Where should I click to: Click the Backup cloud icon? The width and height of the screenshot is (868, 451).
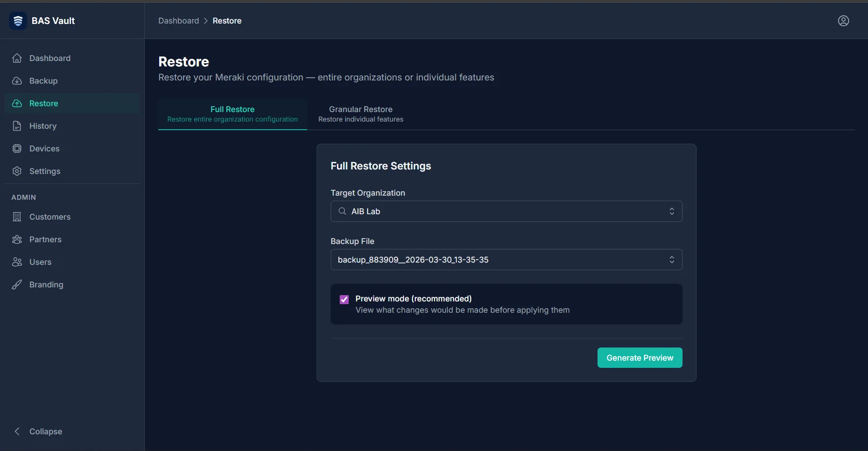[x=17, y=81]
